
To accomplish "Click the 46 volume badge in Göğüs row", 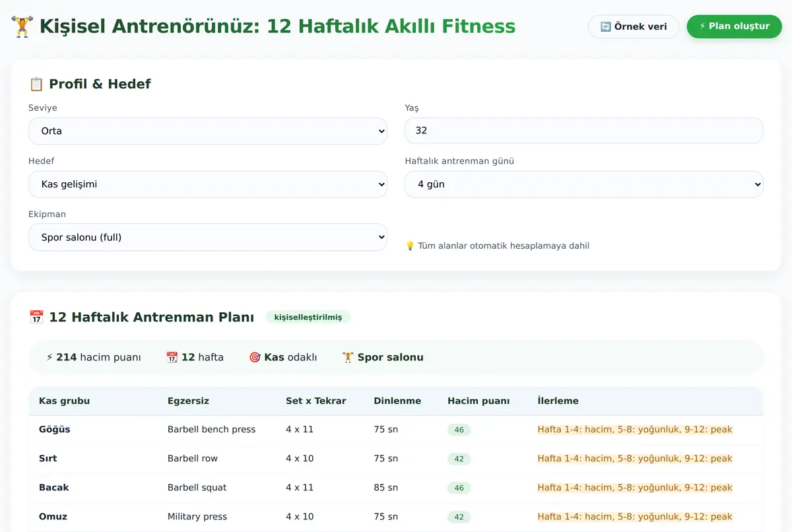I will 459,430.
